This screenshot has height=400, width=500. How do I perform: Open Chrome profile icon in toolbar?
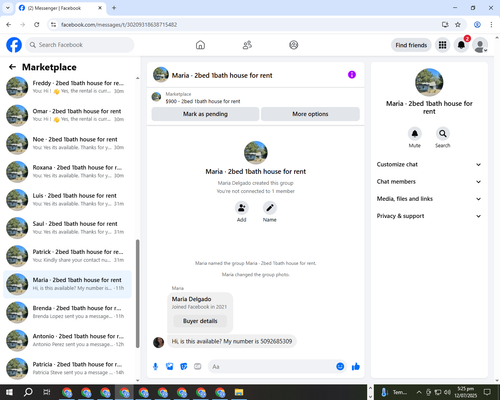click(x=477, y=25)
